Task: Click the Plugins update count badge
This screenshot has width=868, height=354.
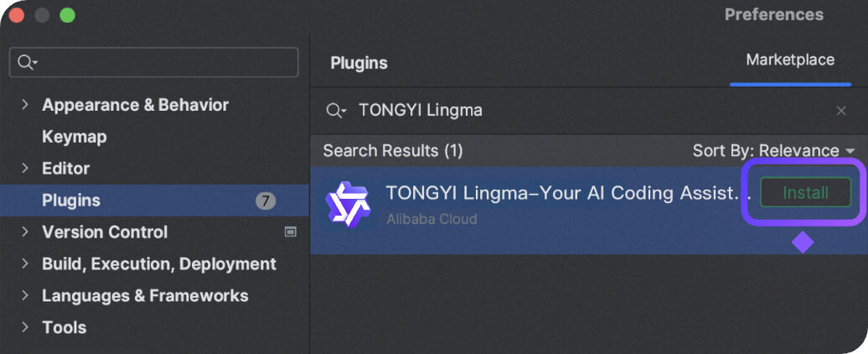Action: [266, 200]
